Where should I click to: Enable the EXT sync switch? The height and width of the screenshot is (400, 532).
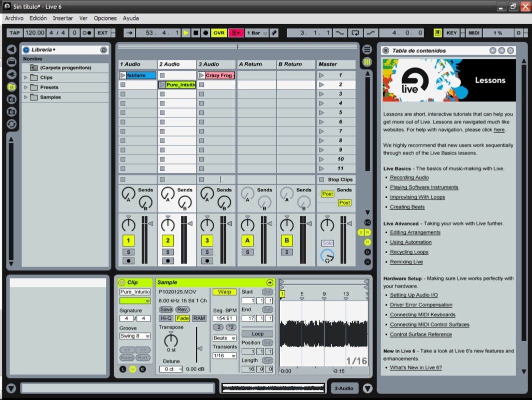[x=103, y=33]
